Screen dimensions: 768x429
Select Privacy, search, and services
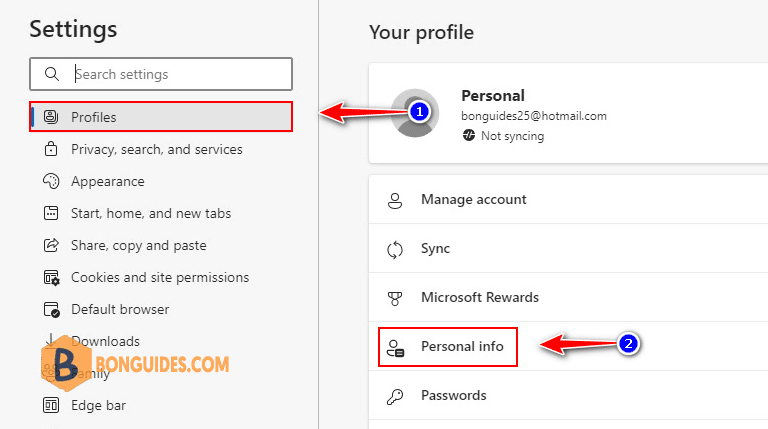pos(156,149)
